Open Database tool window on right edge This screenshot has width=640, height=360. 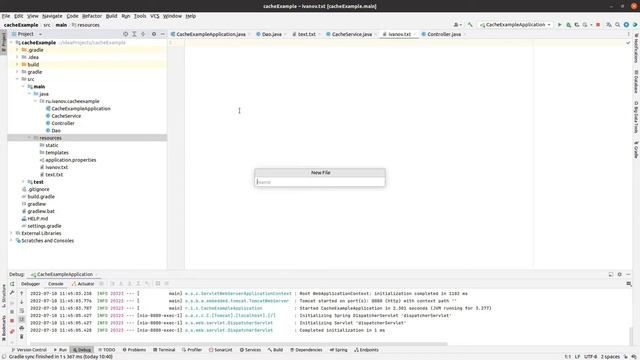[x=636, y=82]
